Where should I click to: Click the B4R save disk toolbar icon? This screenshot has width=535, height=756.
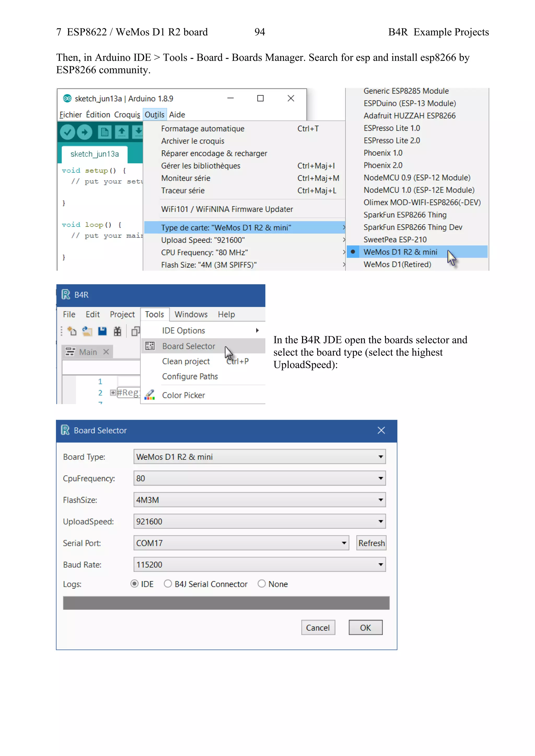tap(102, 331)
